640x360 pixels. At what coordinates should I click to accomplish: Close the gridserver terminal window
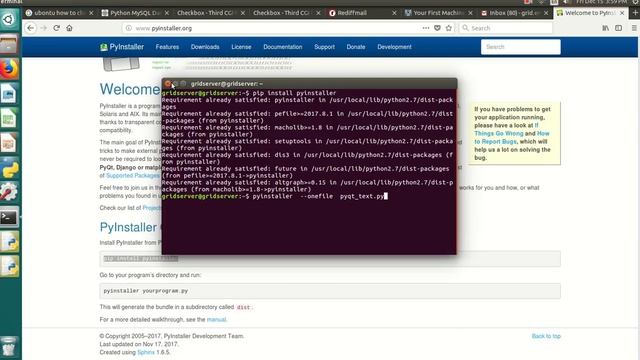click(x=167, y=84)
